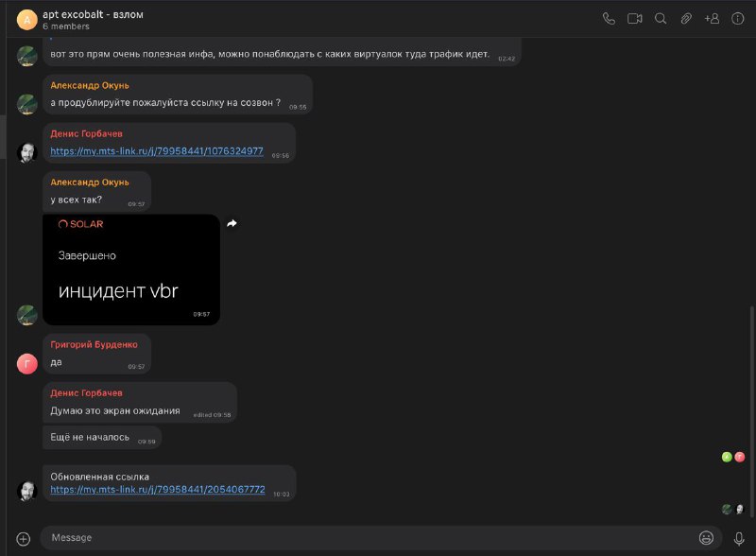
Task: Click the chat's vertical scrollbar
Action: click(751, 411)
